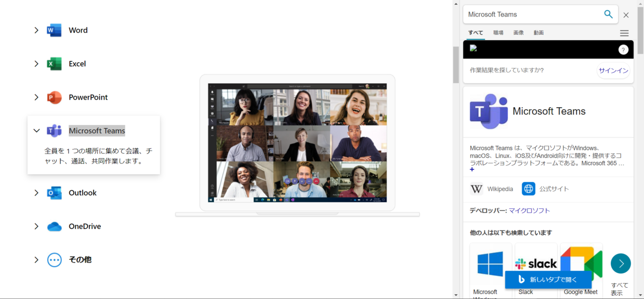Click the large Teams logo in sidebar
This screenshot has width=644, height=299.
click(x=488, y=111)
